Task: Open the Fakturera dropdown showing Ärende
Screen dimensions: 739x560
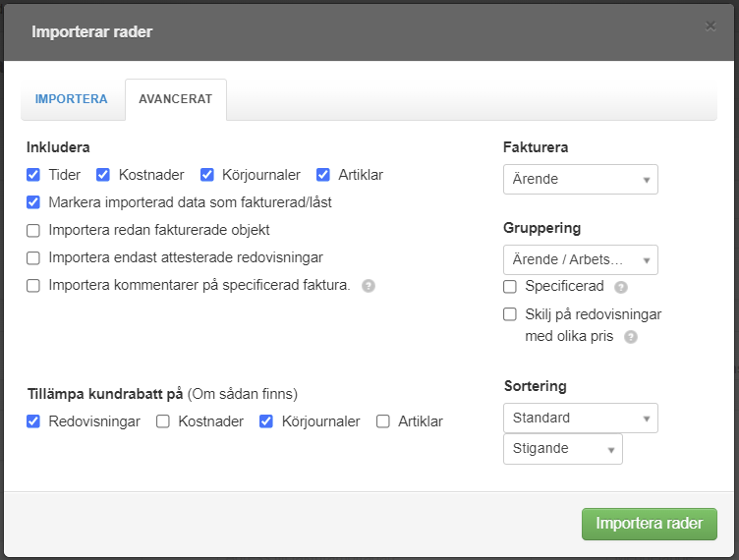Action: 580,180
